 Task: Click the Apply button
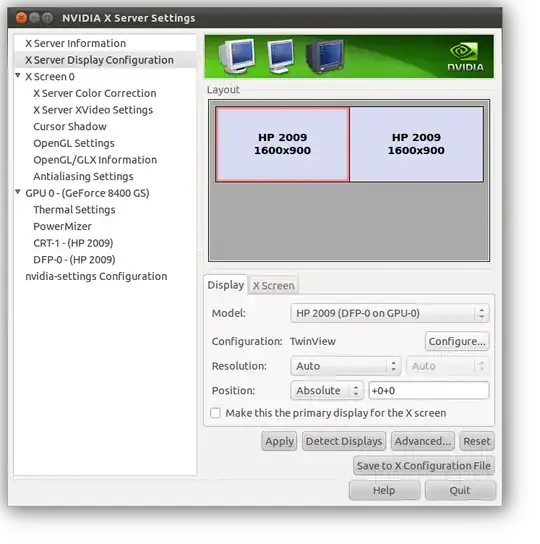(x=279, y=441)
